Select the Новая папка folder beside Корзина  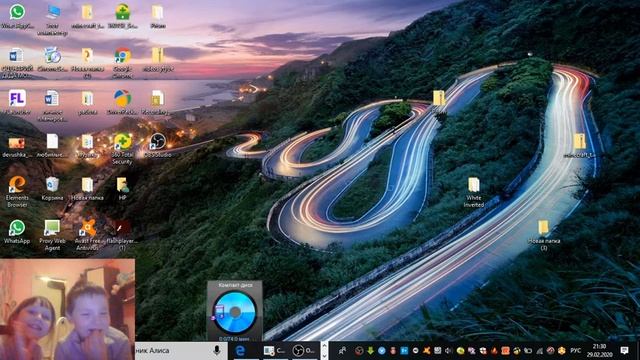87,188
